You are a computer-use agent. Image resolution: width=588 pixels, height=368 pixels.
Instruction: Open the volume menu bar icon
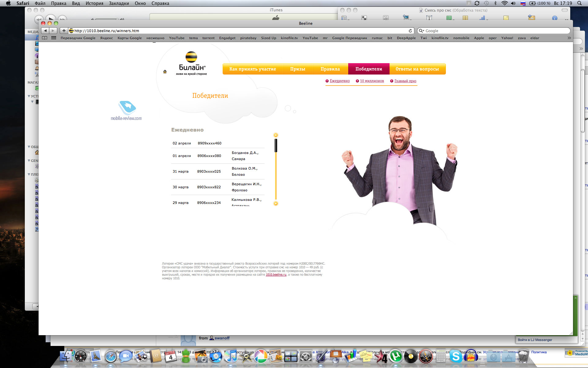513,3
